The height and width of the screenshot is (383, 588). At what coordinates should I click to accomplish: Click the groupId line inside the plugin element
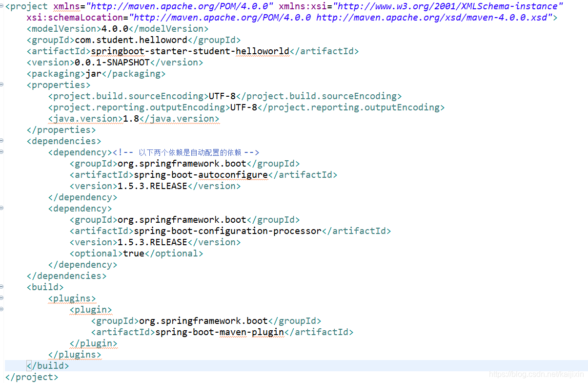206,321
